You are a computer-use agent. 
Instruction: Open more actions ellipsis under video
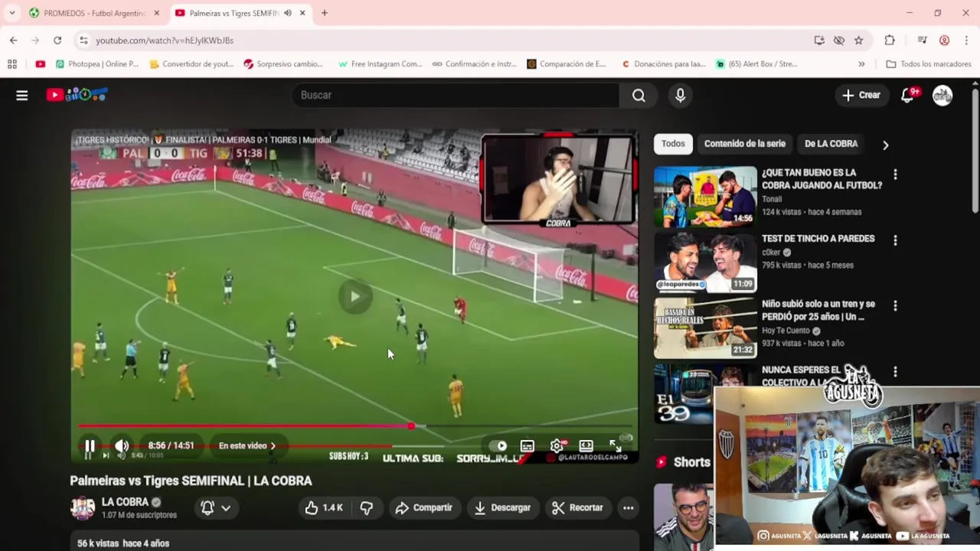(x=628, y=507)
